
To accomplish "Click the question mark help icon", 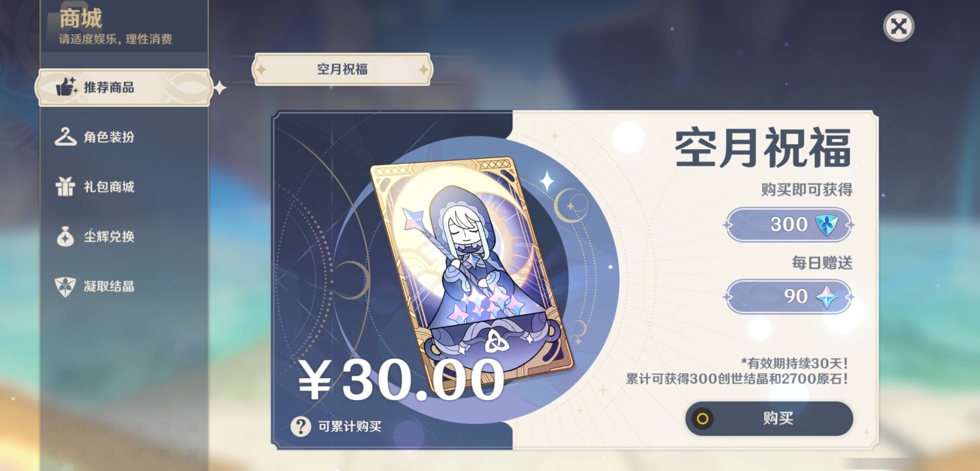I will click(x=301, y=426).
